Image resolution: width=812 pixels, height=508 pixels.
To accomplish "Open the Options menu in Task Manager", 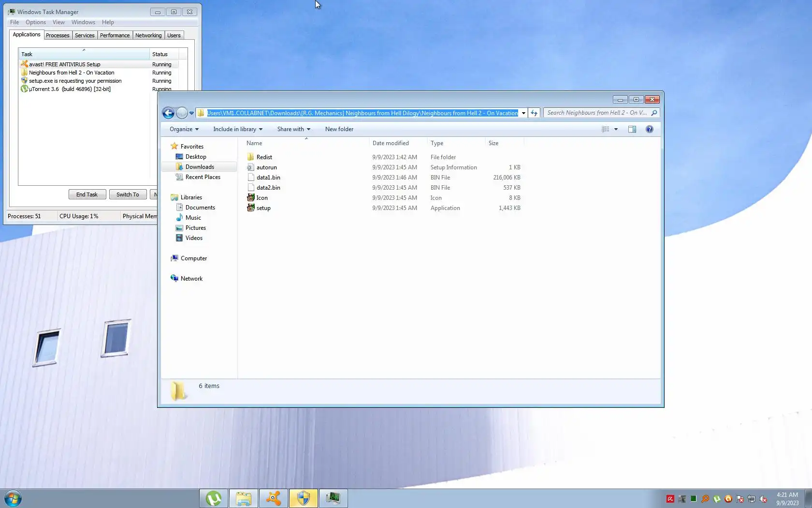I will tap(36, 22).
